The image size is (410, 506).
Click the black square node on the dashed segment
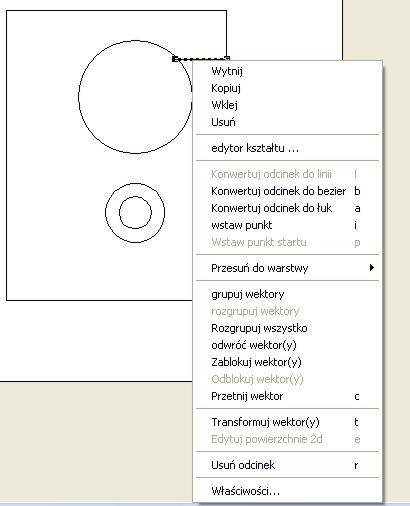175,59
